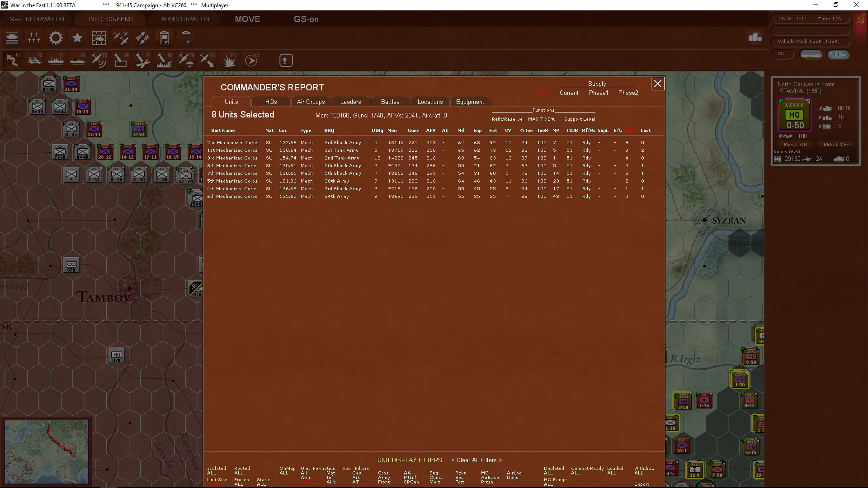Click Clear All Filters
Screen dimensions: 868x488
click(x=476, y=460)
